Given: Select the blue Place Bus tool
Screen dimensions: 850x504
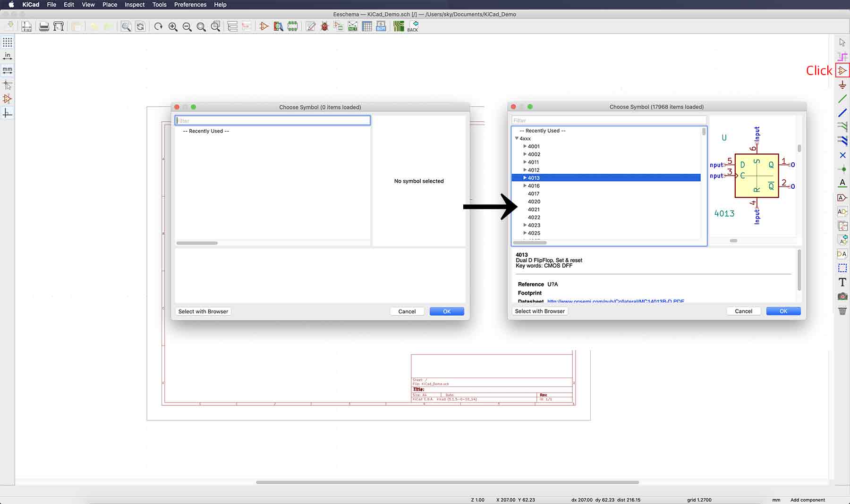Looking at the screenshot, I should click(x=842, y=113).
